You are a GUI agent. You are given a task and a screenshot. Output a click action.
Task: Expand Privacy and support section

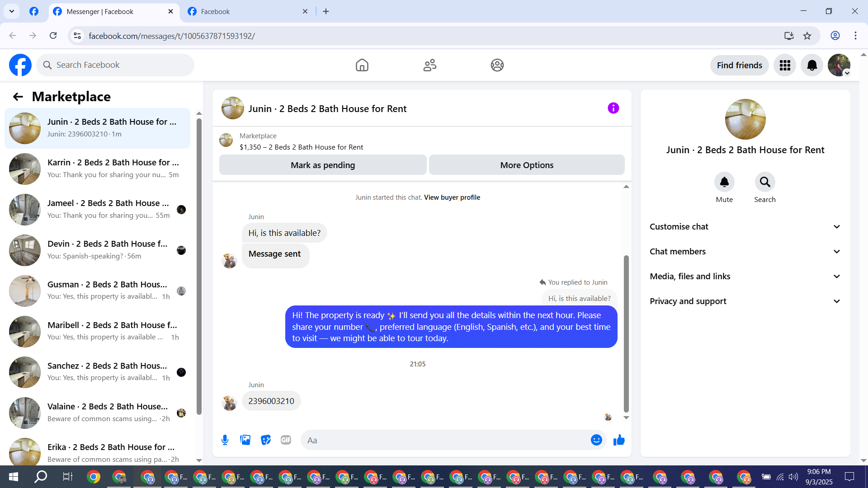coord(745,301)
